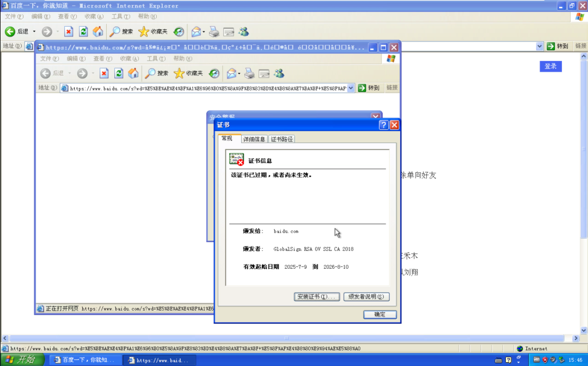This screenshot has height=366, width=588.
Task: Open 工具 menu in inner IE window
Action: point(156,58)
